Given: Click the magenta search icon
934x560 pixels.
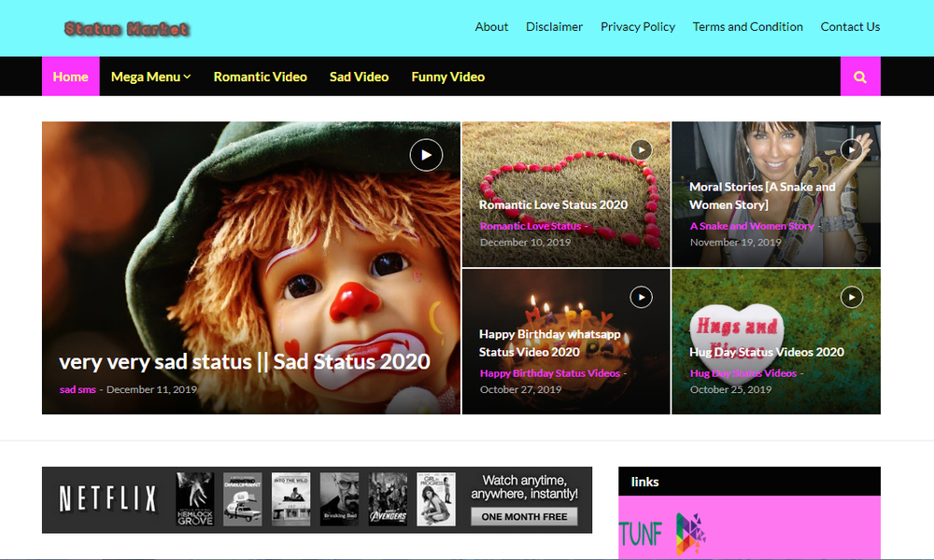Looking at the screenshot, I should tap(860, 77).
